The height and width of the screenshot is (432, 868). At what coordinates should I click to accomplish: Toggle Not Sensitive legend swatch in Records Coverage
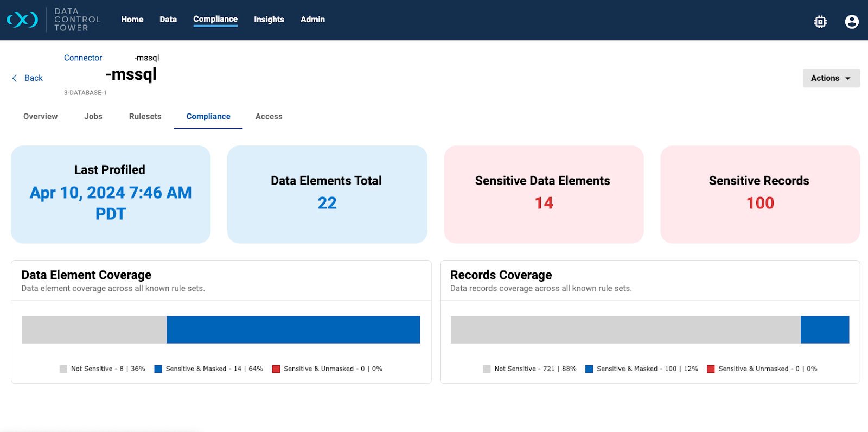(487, 369)
